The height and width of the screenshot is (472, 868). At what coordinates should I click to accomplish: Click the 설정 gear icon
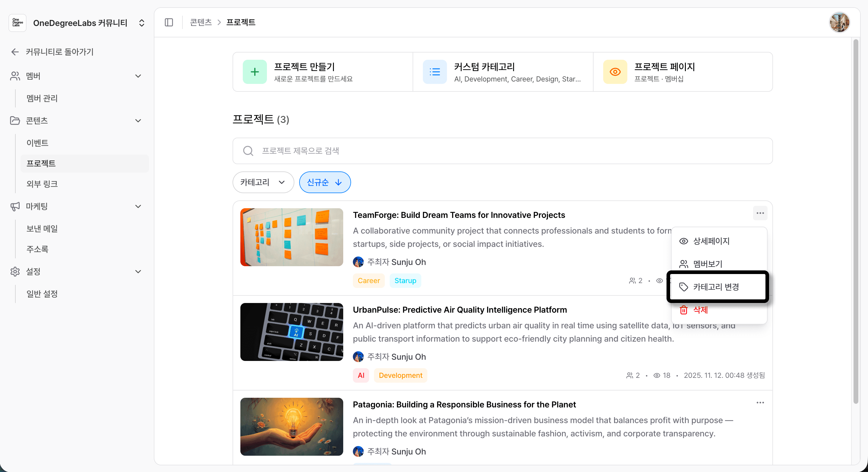coord(15,271)
